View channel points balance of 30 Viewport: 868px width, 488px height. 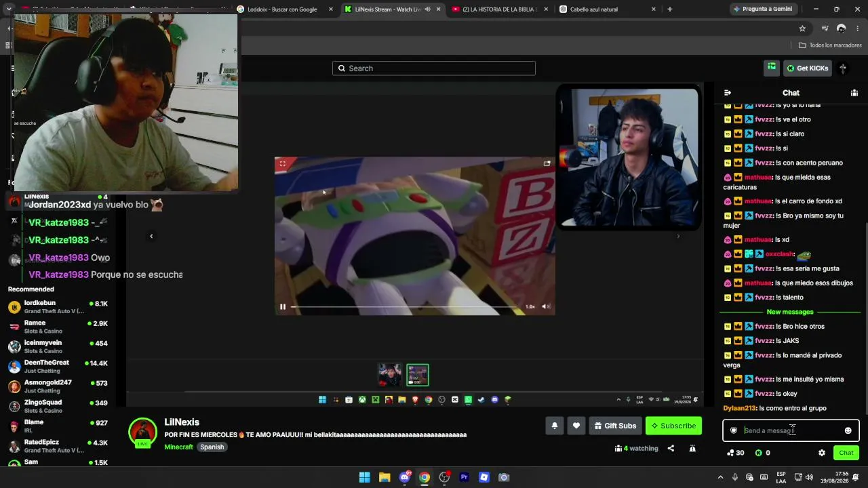coord(735,453)
